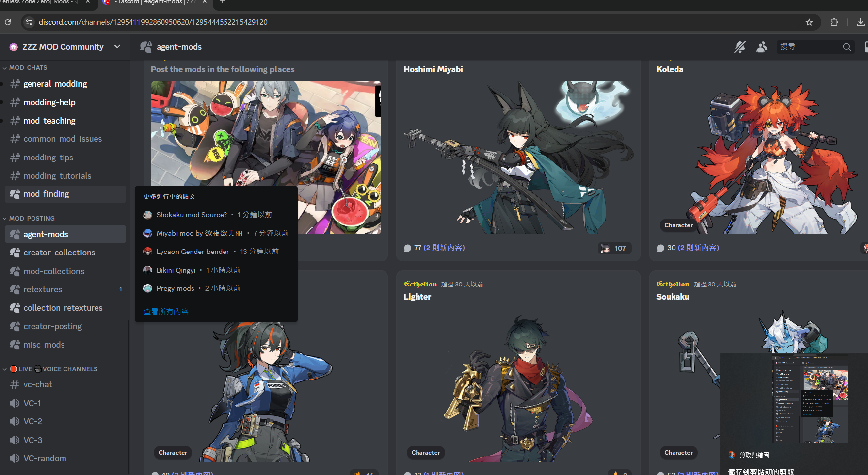Bookmark this page with the star icon
The width and height of the screenshot is (868, 475).
click(809, 22)
